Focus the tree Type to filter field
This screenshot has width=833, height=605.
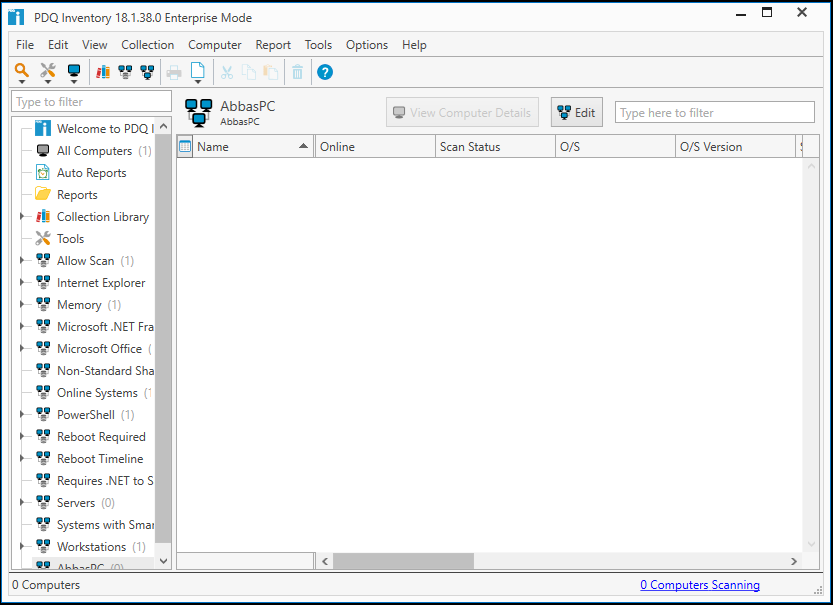coord(91,101)
